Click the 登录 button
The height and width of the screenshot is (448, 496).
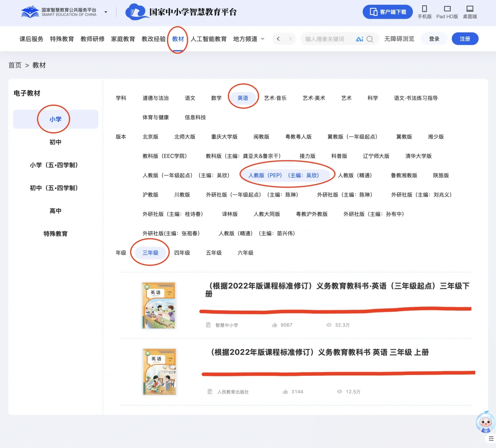pos(434,39)
